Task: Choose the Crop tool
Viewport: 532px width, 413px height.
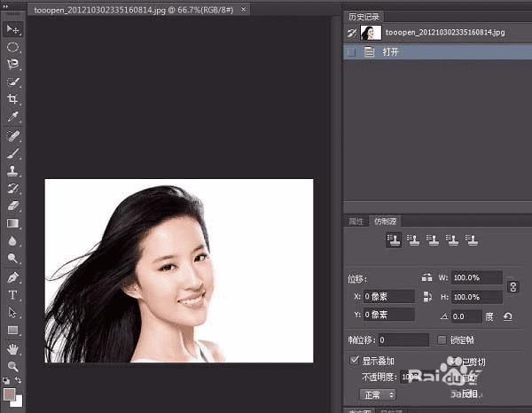Action: [x=13, y=99]
